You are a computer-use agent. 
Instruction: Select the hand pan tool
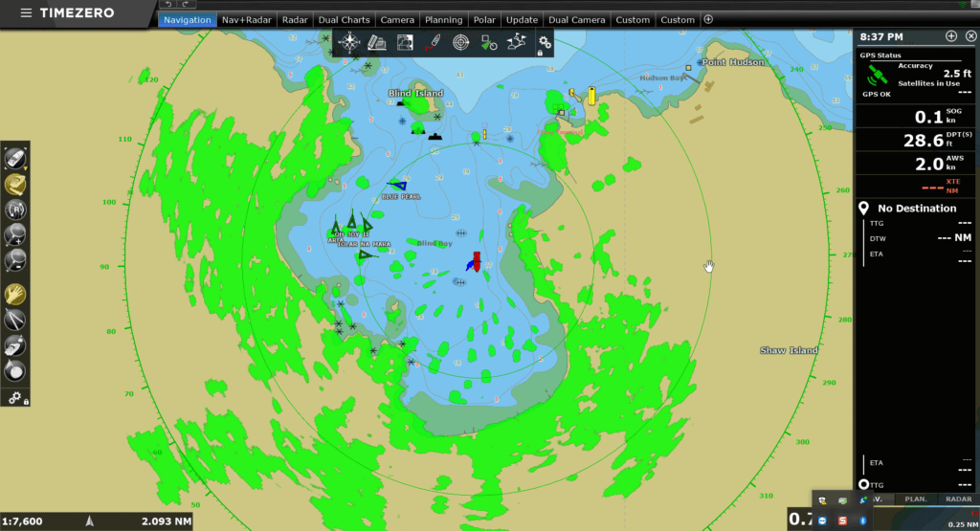[15, 295]
